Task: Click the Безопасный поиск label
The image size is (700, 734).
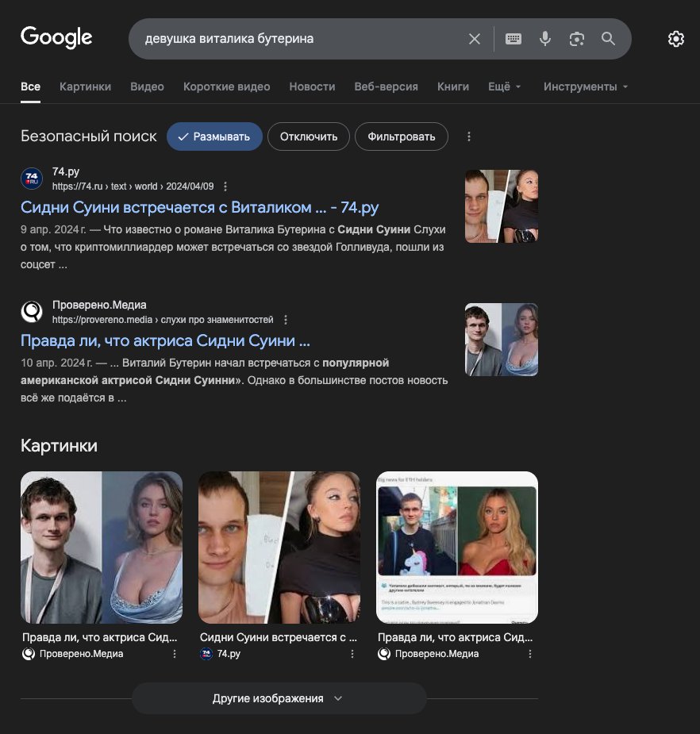Action: (x=89, y=136)
